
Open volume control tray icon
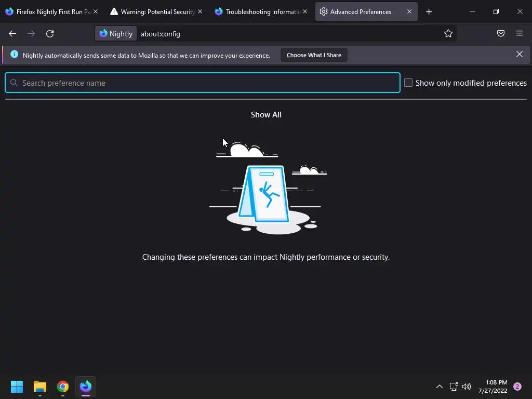pyautogui.click(x=467, y=387)
